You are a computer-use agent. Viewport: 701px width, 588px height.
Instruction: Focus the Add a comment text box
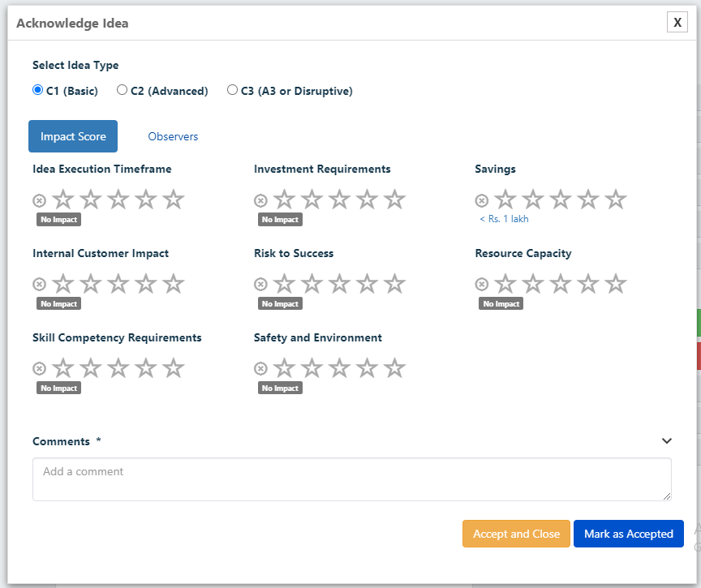tap(352, 479)
